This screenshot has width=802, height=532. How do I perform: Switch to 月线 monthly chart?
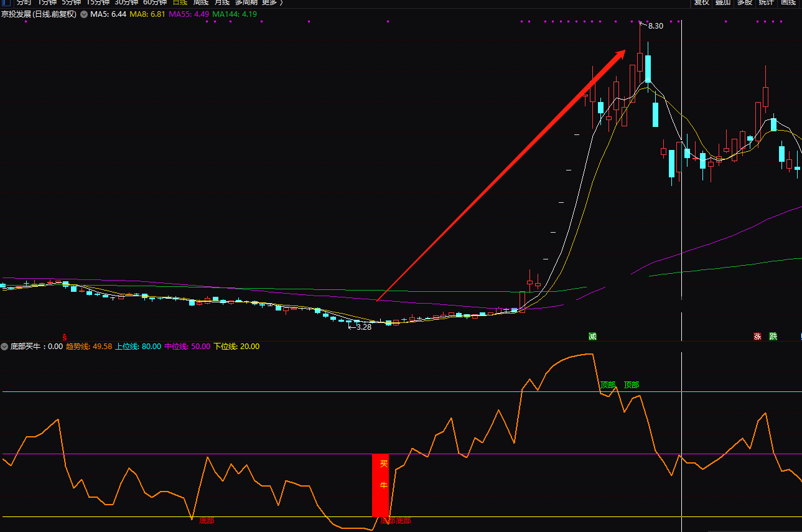(x=221, y=2)
